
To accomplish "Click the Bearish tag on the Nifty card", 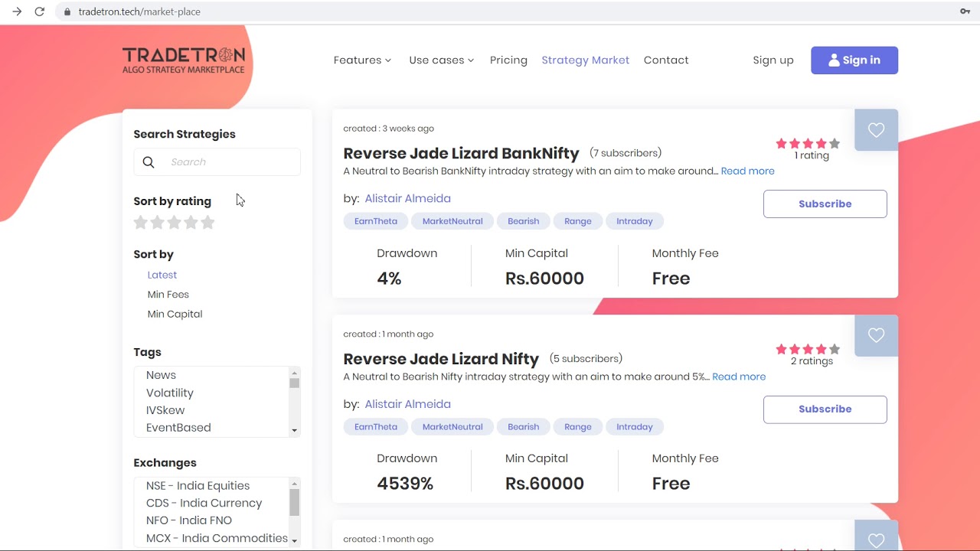I will click(x=524, y=427).
